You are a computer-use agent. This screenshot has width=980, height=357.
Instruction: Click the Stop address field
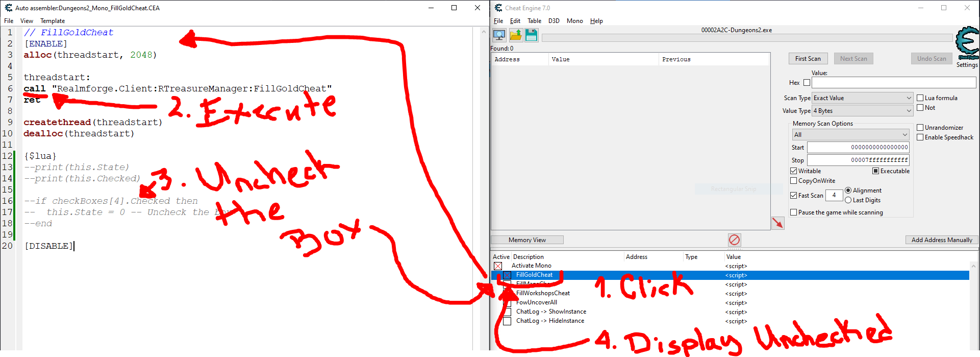tap(859, 160)
